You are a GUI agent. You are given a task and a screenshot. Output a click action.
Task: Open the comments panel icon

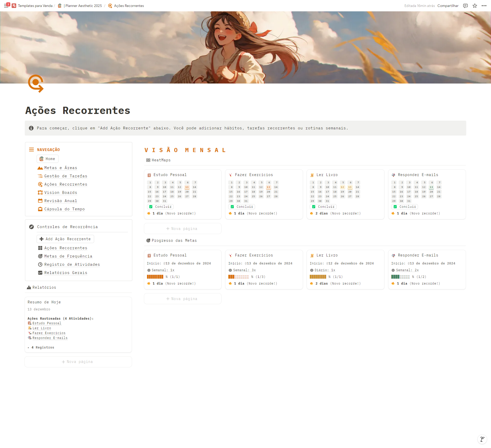[465, 6]
